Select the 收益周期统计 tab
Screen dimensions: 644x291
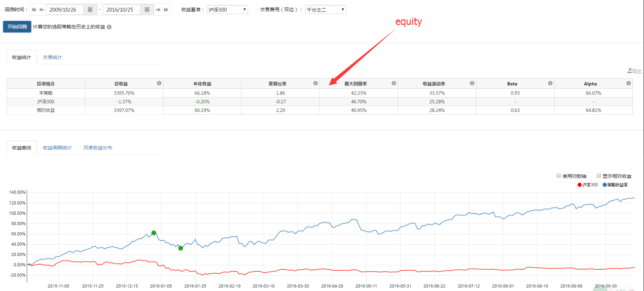coord(57,148)
